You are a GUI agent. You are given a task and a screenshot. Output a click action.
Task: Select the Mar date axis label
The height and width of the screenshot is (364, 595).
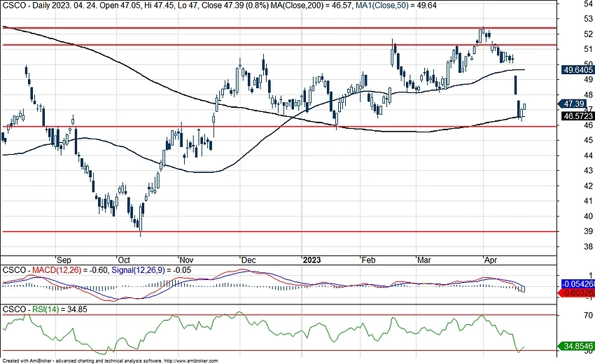(424, 260)
